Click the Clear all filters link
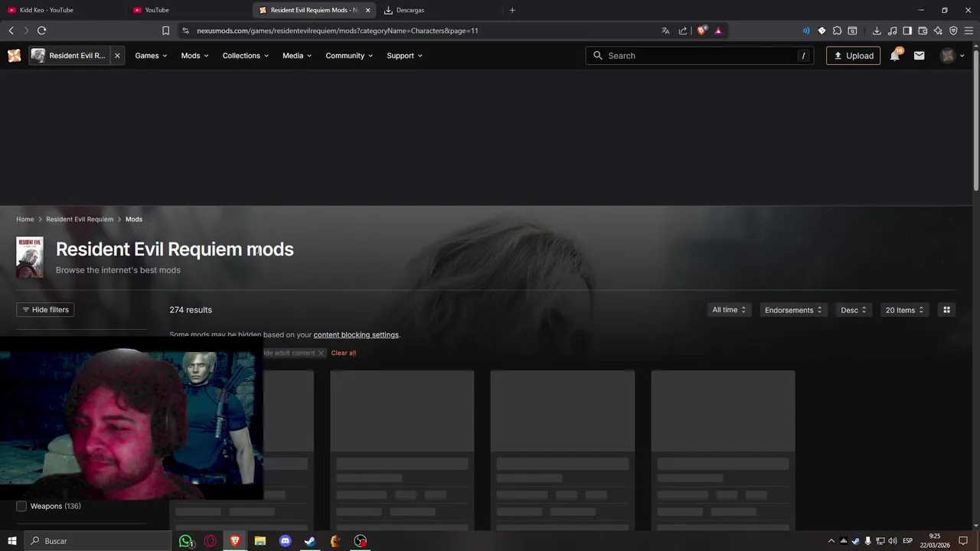Screen dimensions: 980x551 click(x=344, y=353)
